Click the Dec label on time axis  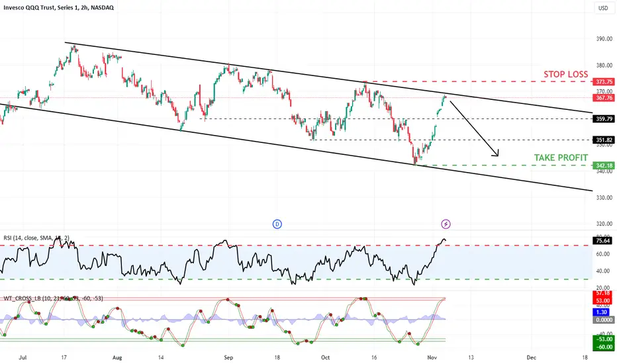pyautogui.click(x=531, y=357)
